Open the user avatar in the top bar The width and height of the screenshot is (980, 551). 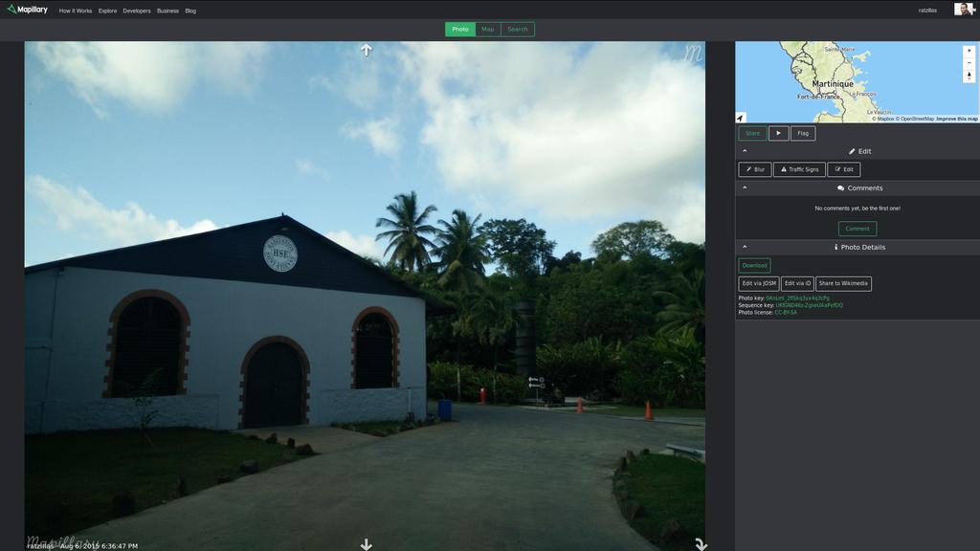[964, 9]
